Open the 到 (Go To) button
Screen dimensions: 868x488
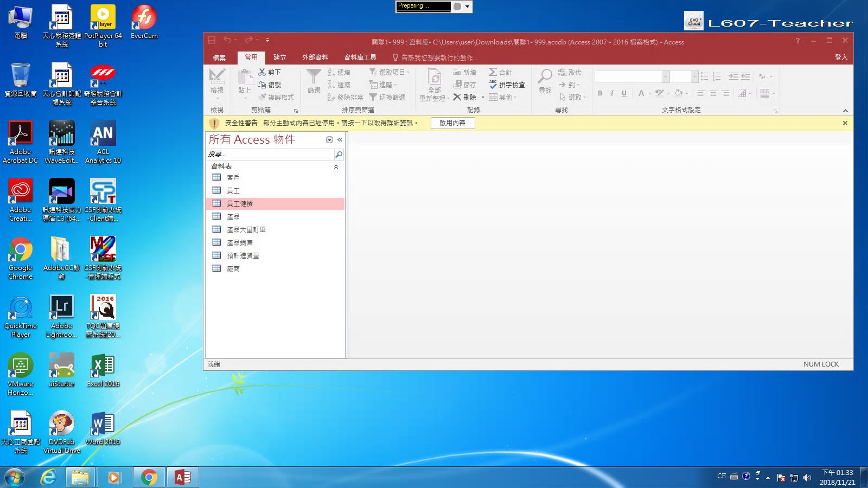click(x=569, y=85)
